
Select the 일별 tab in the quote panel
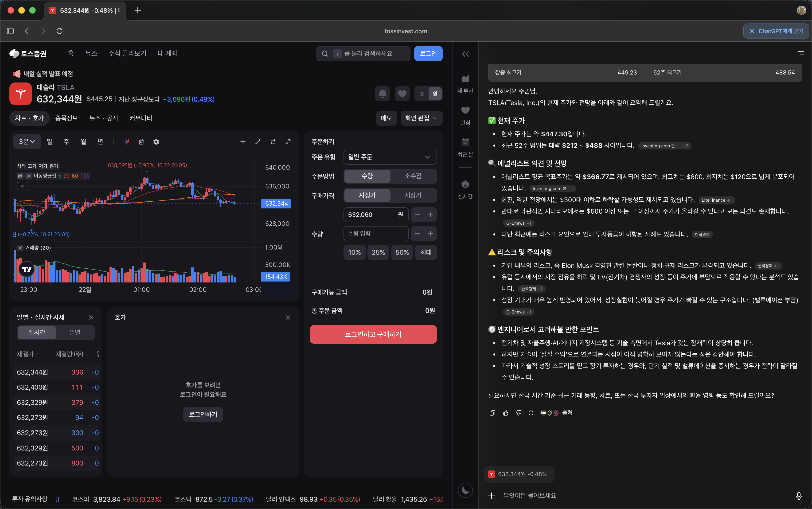click(75, 333)
